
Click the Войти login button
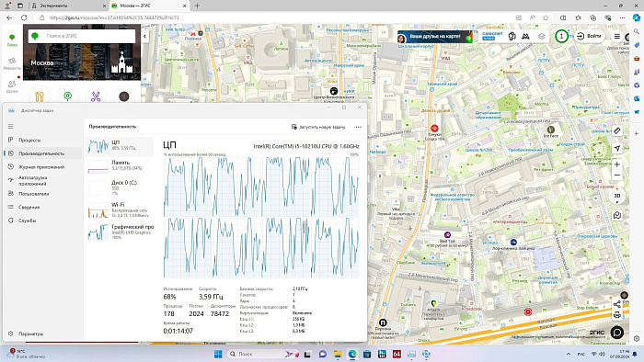pyautogui.click(x=589, y=36)
